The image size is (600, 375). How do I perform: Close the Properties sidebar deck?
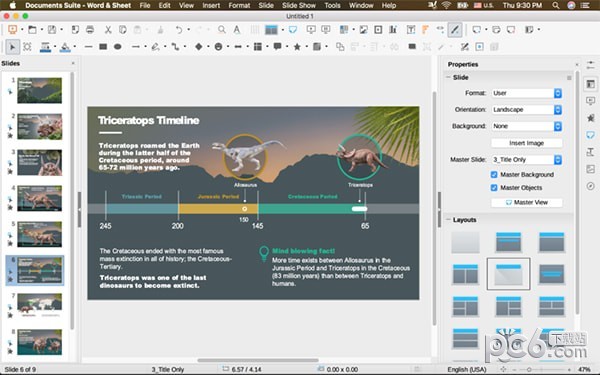(x=577, y=64)
